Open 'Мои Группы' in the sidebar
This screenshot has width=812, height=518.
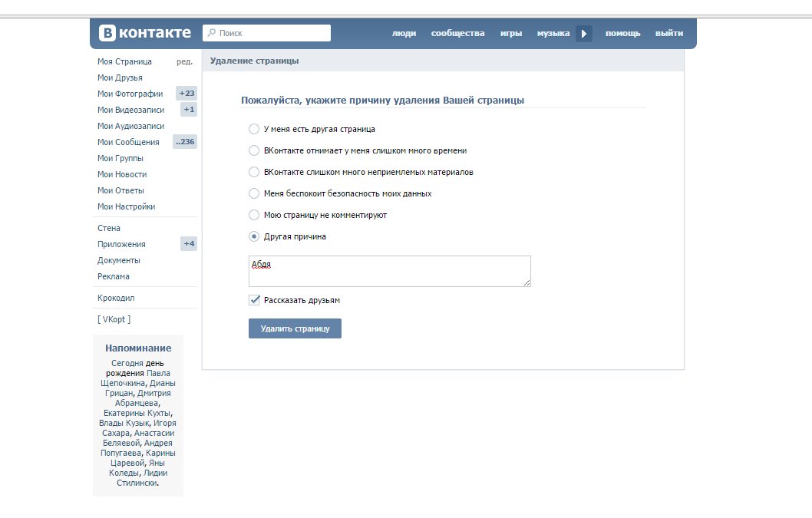120,158
